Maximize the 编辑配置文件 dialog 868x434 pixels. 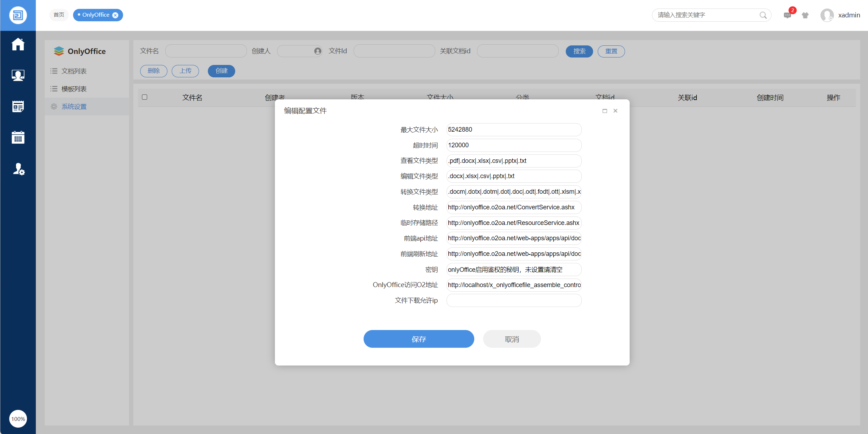[x=605, y=111]
